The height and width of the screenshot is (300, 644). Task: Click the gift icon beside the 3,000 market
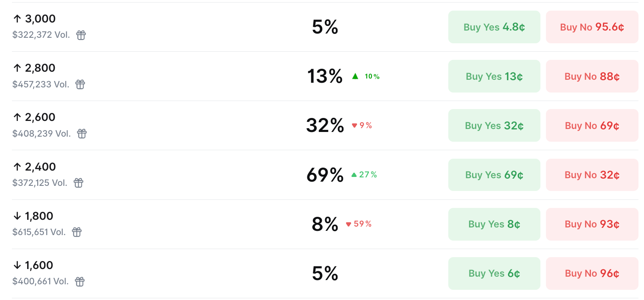click(81, 35)
